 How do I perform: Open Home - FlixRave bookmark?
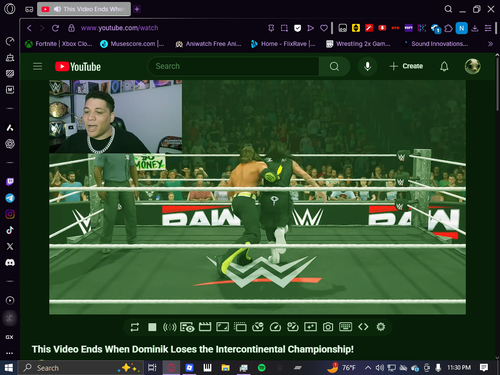coord(283,44)
